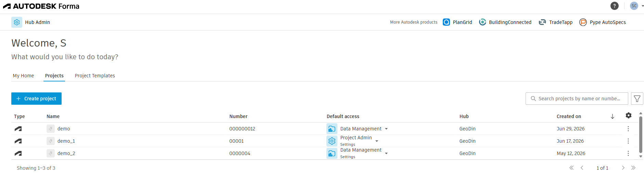
Task: Click the Pype AutoSpecs product icon
Action: coord(583,22)
